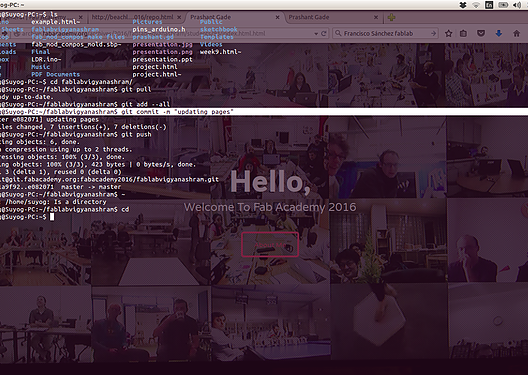Open Firefox downloads arrow

(499, 33)
